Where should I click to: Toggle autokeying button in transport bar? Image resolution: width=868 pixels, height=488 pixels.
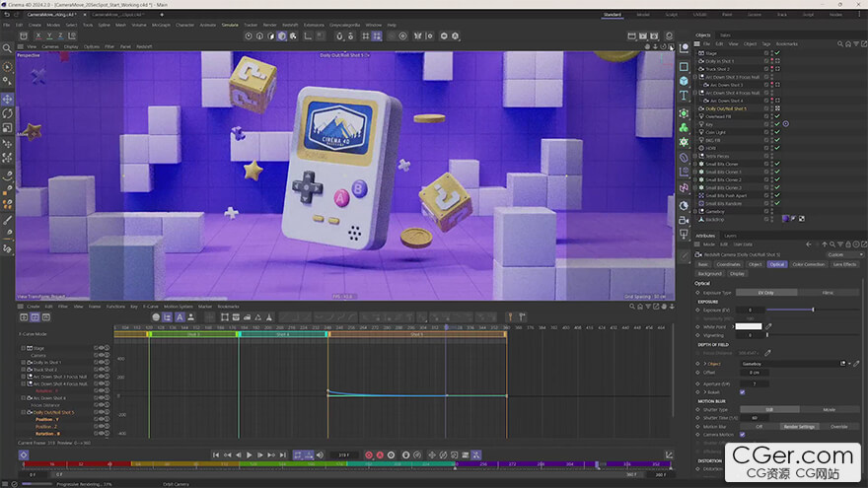coord(380,454)
